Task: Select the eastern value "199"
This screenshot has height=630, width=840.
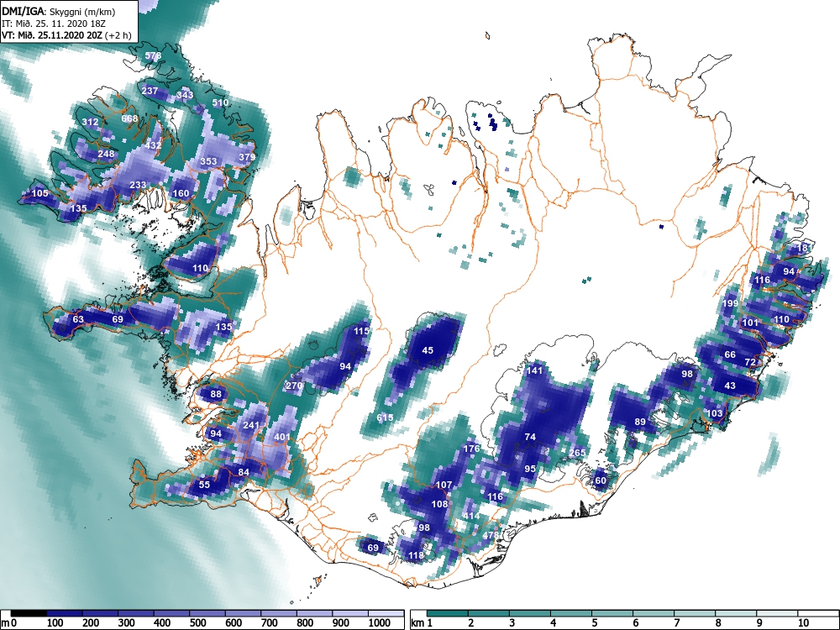Action: [730, 303]
